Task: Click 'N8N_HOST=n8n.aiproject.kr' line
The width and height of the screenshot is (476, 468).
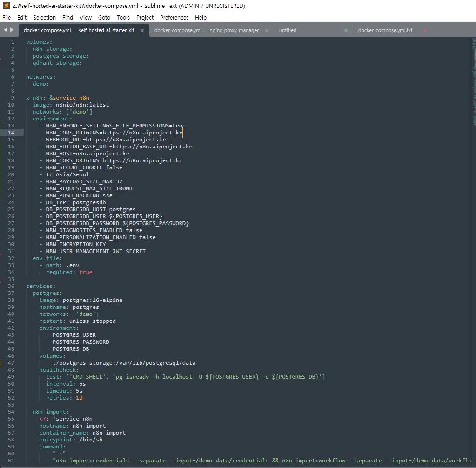Action: pyautogui.click(x=87, y=154)
